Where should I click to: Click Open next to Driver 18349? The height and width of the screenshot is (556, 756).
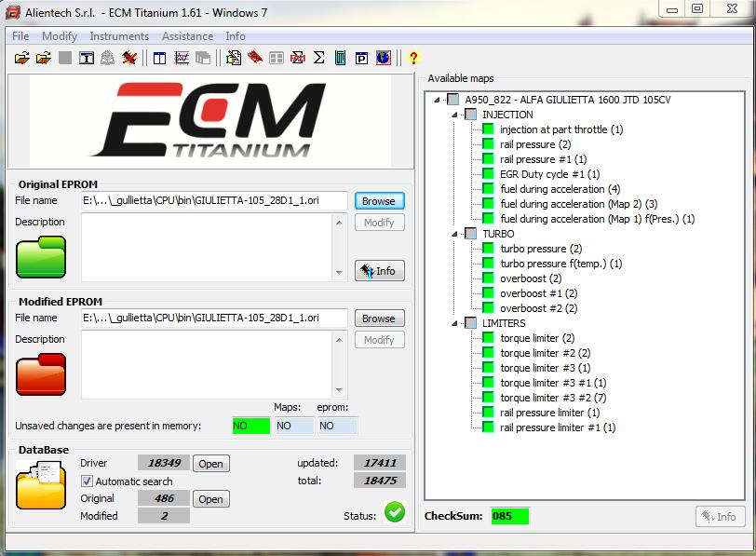(210, 464)
